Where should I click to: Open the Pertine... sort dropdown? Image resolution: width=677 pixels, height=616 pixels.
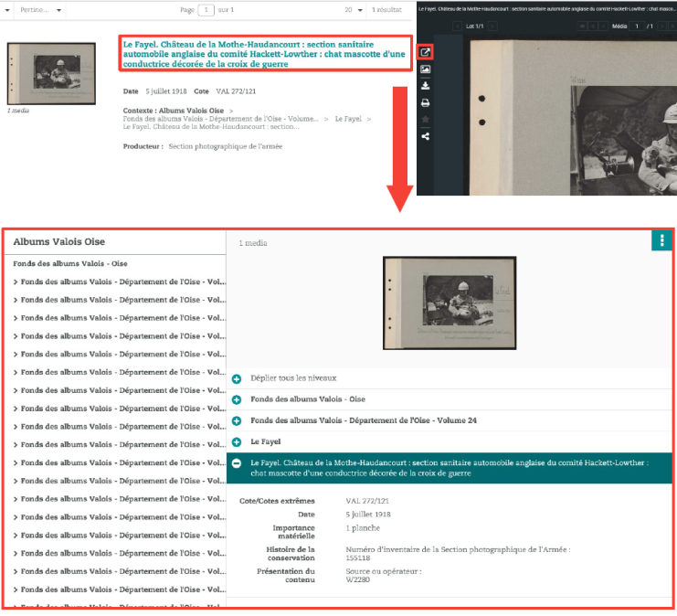tap(40, 9)
